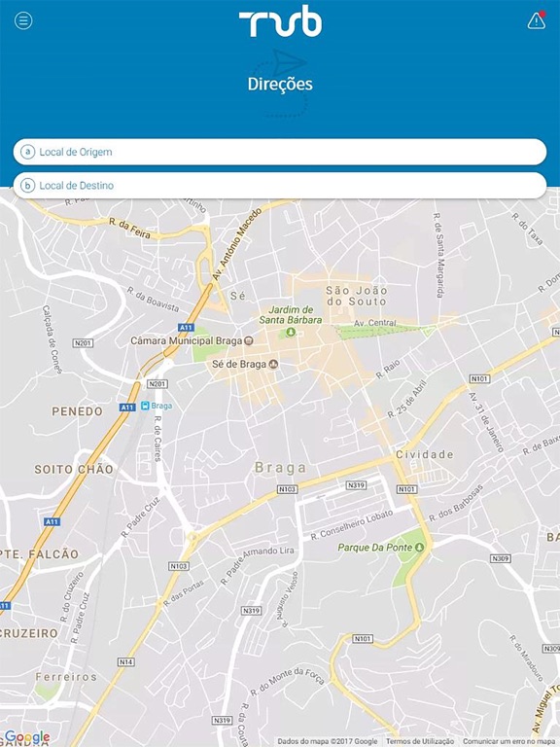The height and width of the screenshot is (747, 560).
Task: Click the São João do Souto label
Action: 357,296
